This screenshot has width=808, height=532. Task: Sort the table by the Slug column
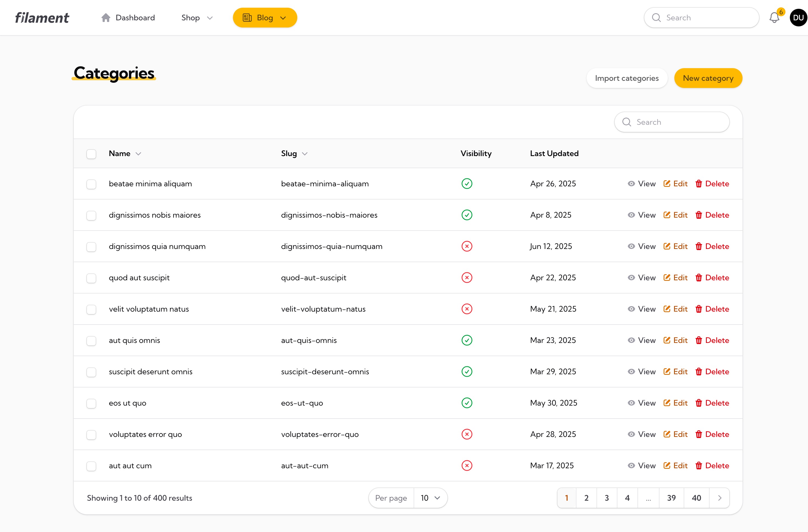(x=294, y=154)
